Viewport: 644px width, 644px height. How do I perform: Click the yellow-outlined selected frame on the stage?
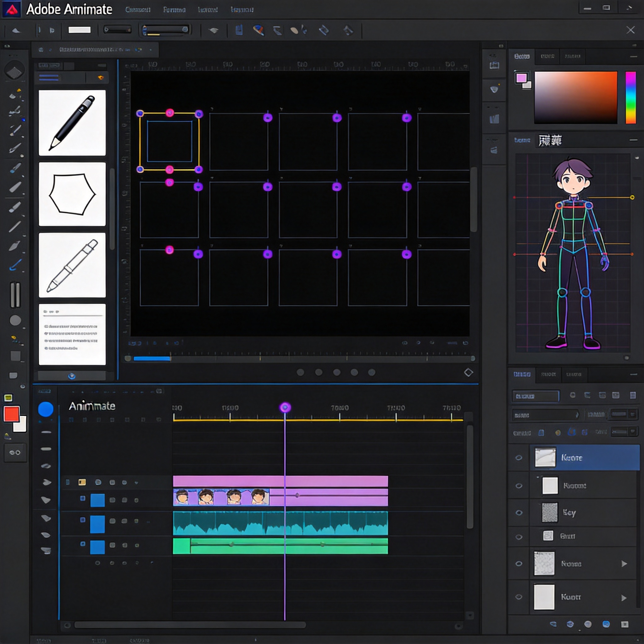pyautogui.click(x=169, y=141)
